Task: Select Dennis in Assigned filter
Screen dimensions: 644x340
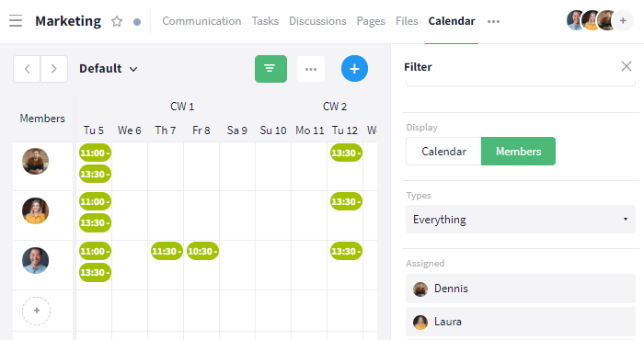Action: 521,289
